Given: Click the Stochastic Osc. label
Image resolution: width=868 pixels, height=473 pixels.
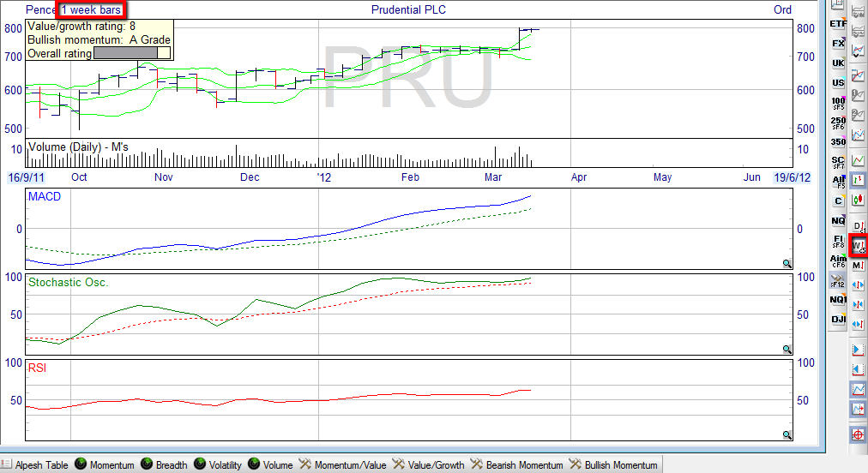Looking at the screenshot, I should [68, 282].
